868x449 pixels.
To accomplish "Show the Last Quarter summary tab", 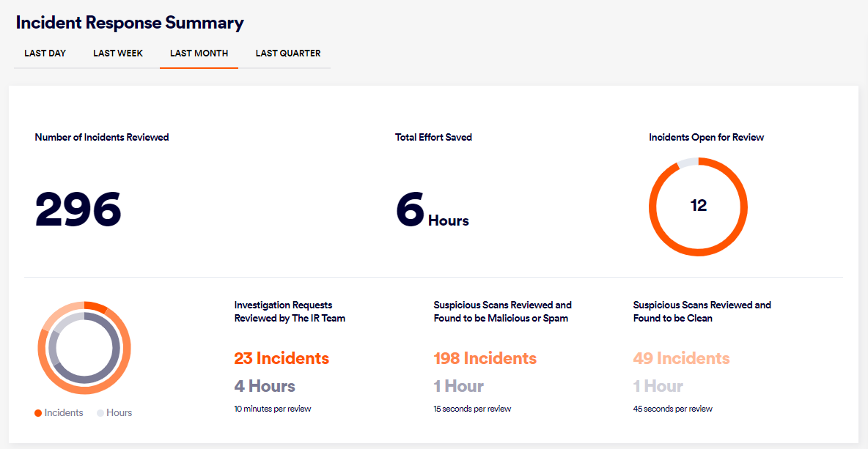I will pos(287,53).
